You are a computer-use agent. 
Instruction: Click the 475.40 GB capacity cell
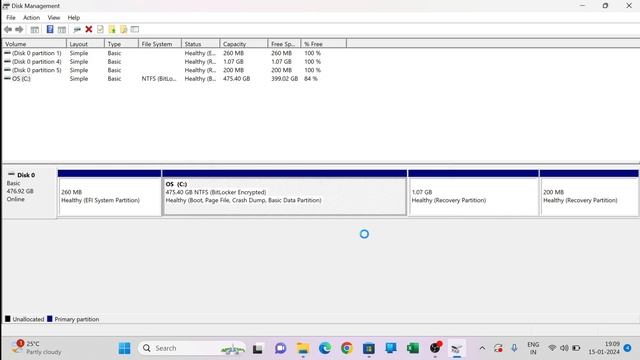[236, 78]
